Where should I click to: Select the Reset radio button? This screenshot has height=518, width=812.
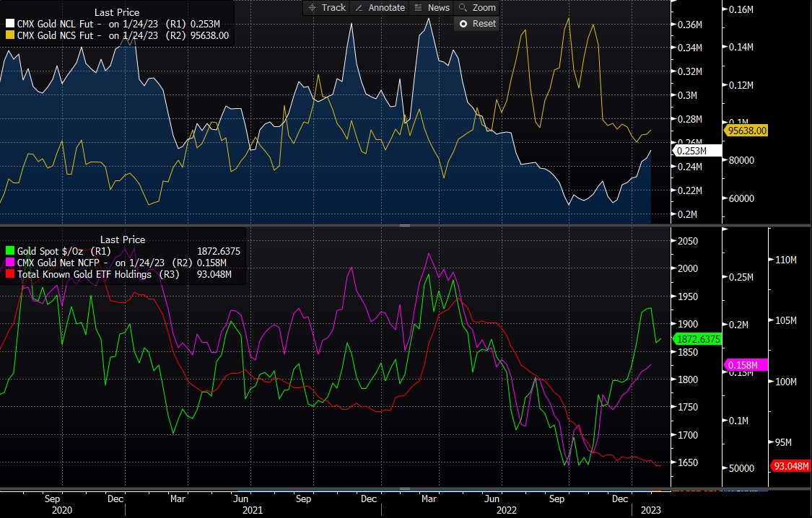[x=463, y=24]
